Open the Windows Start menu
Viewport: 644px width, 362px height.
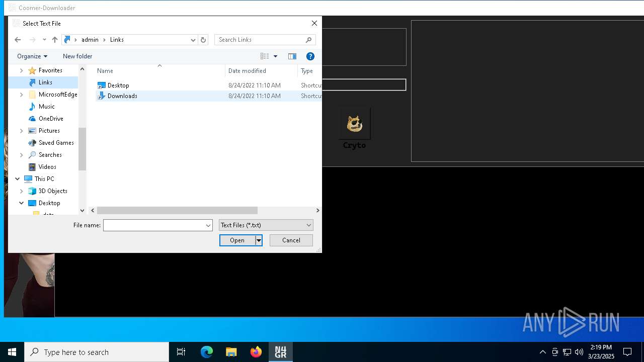(x=12, y=352)
